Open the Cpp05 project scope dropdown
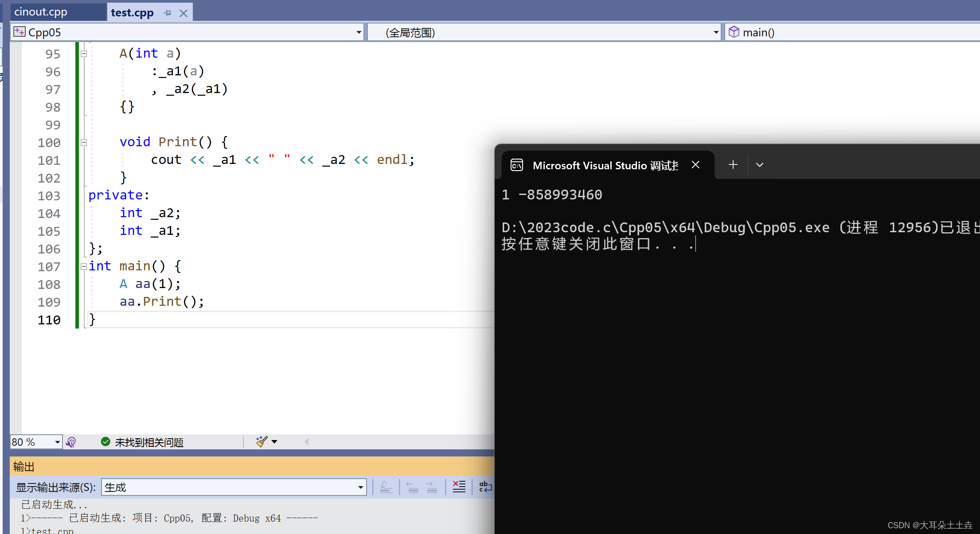The width and height of the screenshot is (980, 534). pyautogui.click(x=359, y=32)
